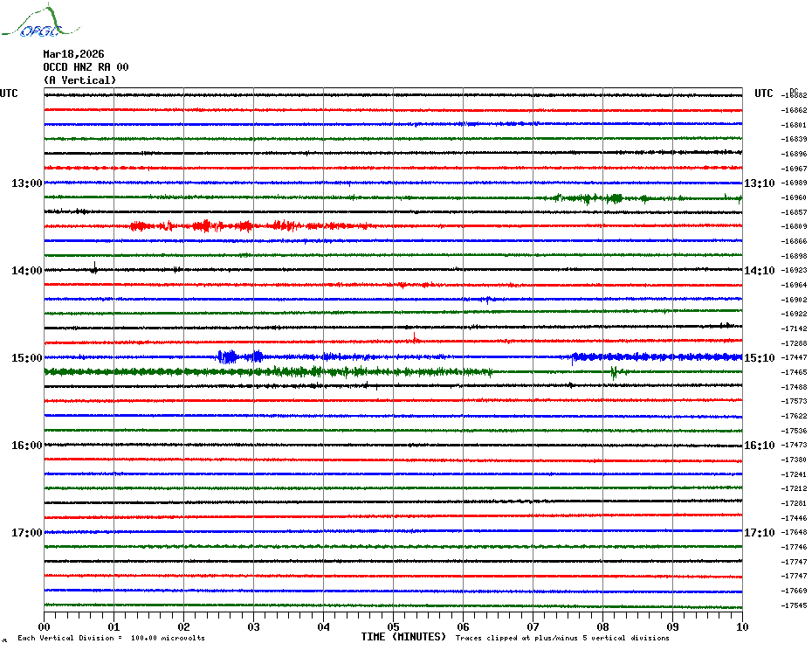Click the 10 tick on the minutes axis
This screenshot has width=812, height=650.
(x=741, y=626)
